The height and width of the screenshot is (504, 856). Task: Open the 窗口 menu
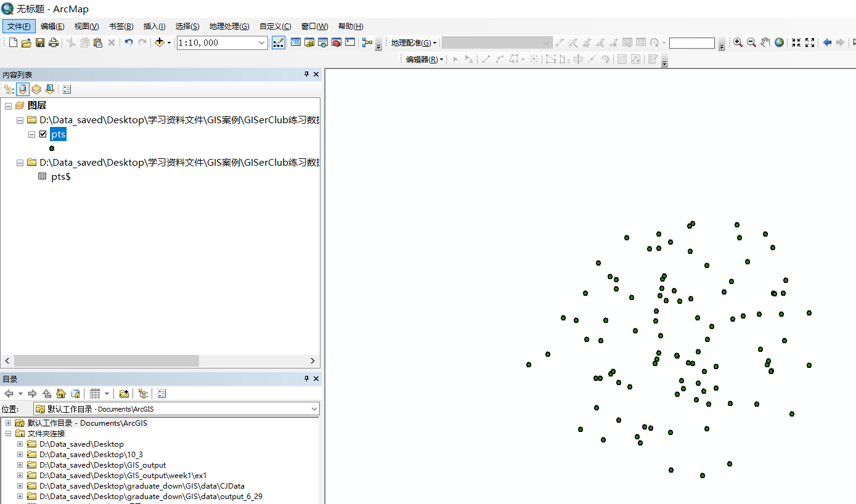point(314,26)
